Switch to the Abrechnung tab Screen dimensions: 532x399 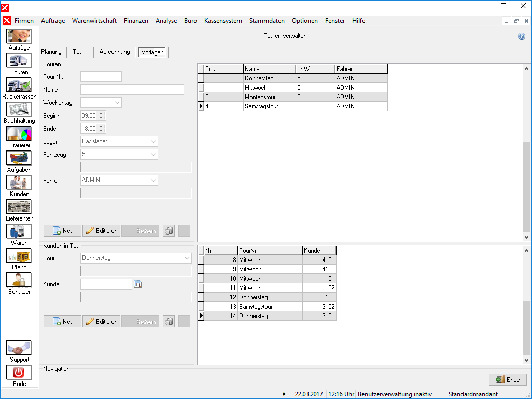pos(115,52)
